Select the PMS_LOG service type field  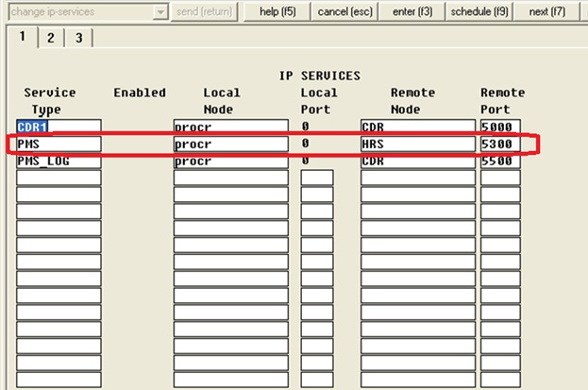pos(59,161)
